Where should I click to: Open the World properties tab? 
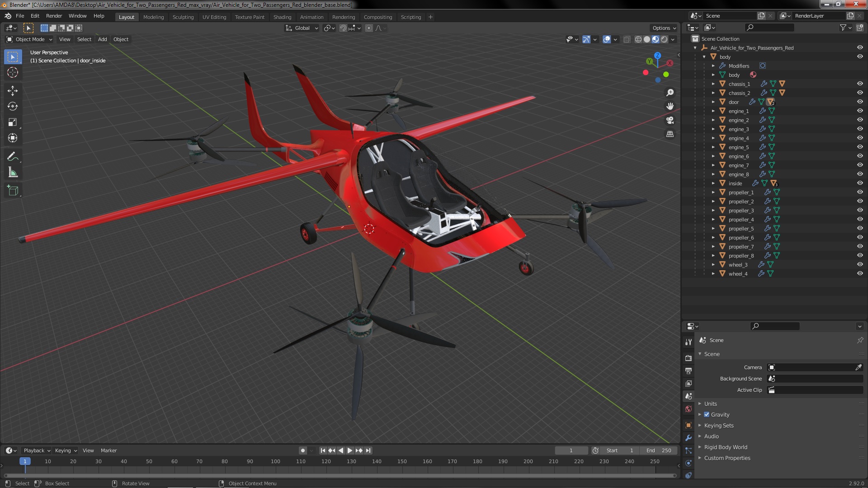(x=689, y=409)
